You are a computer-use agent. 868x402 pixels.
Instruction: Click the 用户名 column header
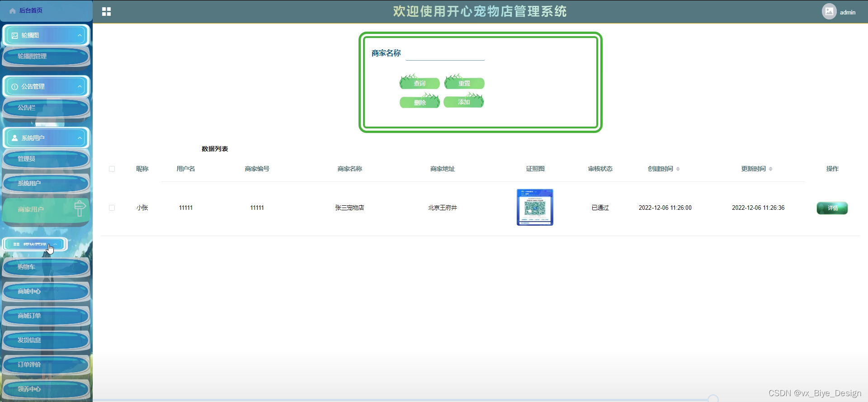(x=186, y=169)
